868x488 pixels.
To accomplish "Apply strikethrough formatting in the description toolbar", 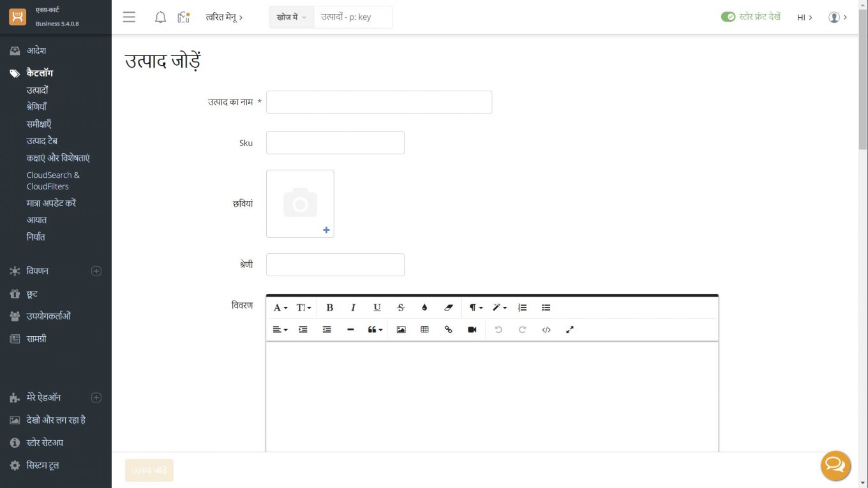I will click(x=400, y=307).
